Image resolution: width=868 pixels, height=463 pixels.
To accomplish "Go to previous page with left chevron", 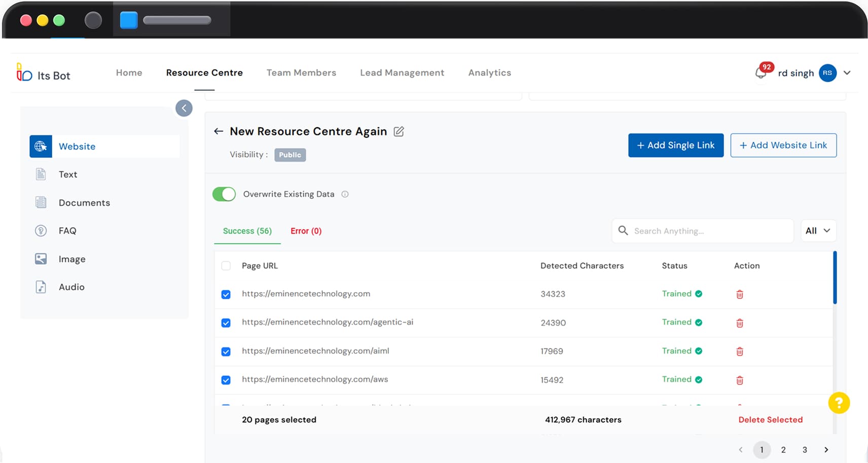I will [741, 450].
